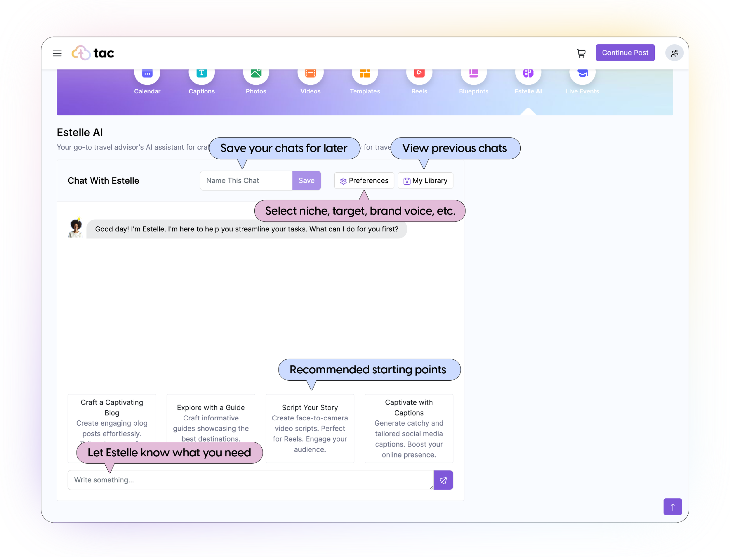
Task: Click the user profile avatar icon
Action: pos(674,53)
